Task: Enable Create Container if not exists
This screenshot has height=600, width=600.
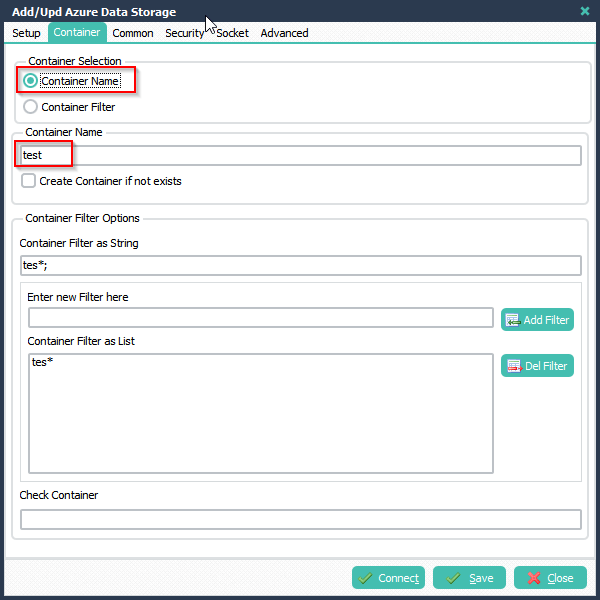Action: (x=28, y=181)
